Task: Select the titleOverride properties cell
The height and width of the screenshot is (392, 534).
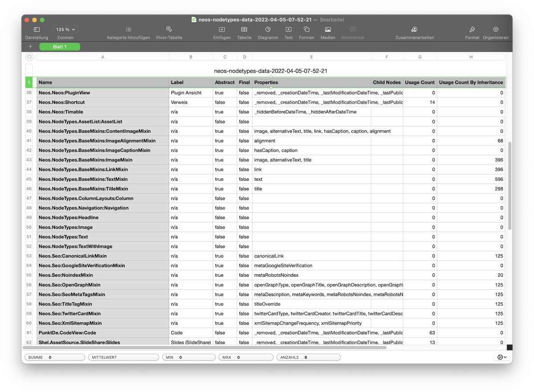Action: click(311, 304)
